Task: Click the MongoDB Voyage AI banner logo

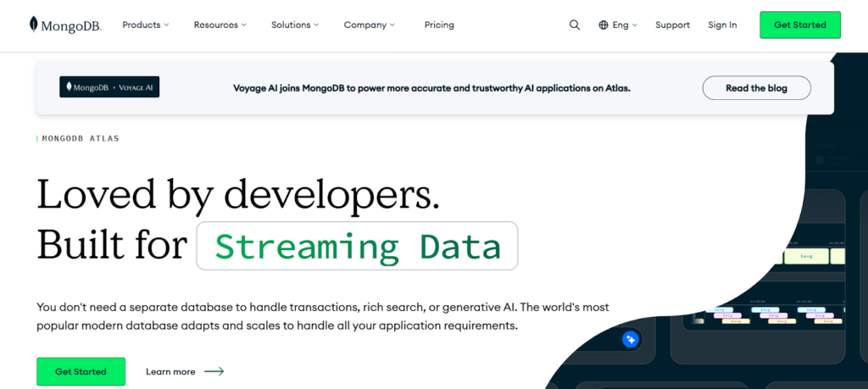Action: pyautogui.click(x=109, y=87)
